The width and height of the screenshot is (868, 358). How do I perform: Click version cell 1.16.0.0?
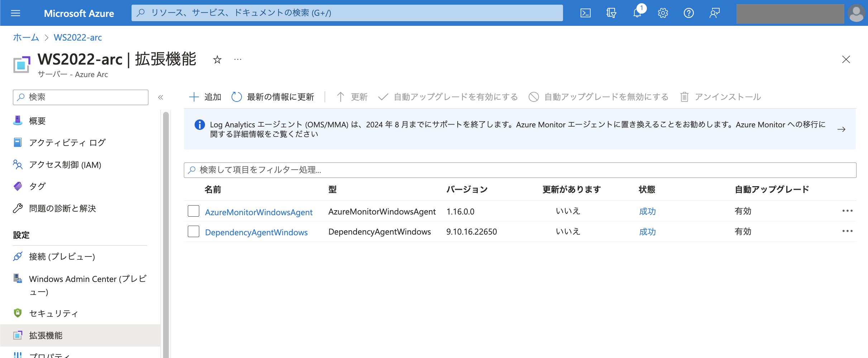coord(460,212)
